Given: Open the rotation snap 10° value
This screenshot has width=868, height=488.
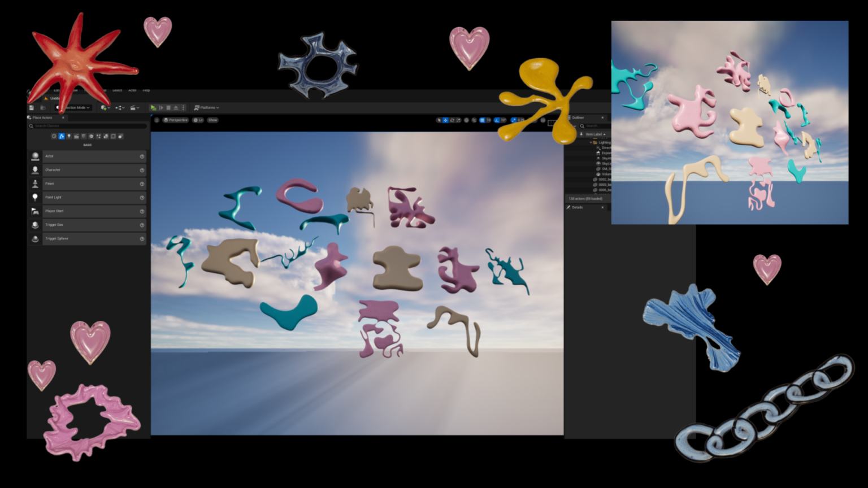Looking at the screenshot, I should coord(504,120).
